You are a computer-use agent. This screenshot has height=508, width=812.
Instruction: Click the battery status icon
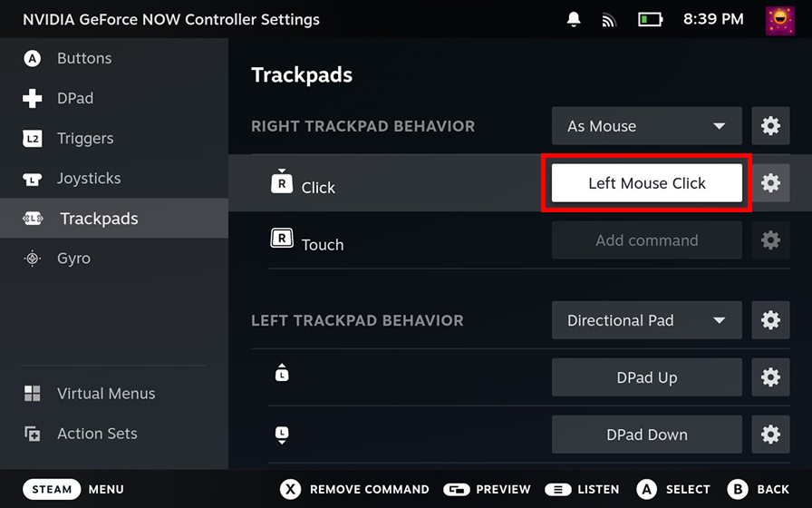coord(650,19)
